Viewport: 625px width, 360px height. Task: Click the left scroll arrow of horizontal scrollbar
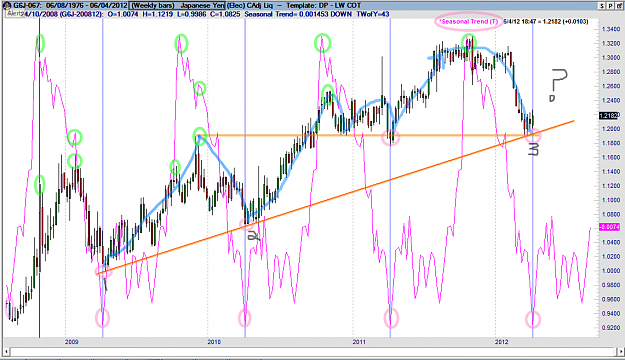pyautogui.click(x=6, y=352)
